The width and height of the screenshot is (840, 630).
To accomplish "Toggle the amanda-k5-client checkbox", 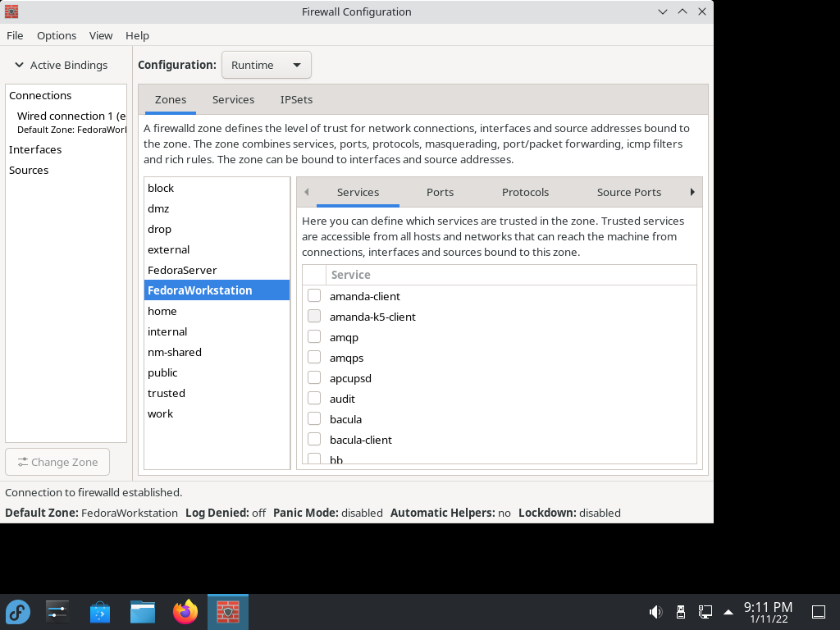I will click(314, 316).
